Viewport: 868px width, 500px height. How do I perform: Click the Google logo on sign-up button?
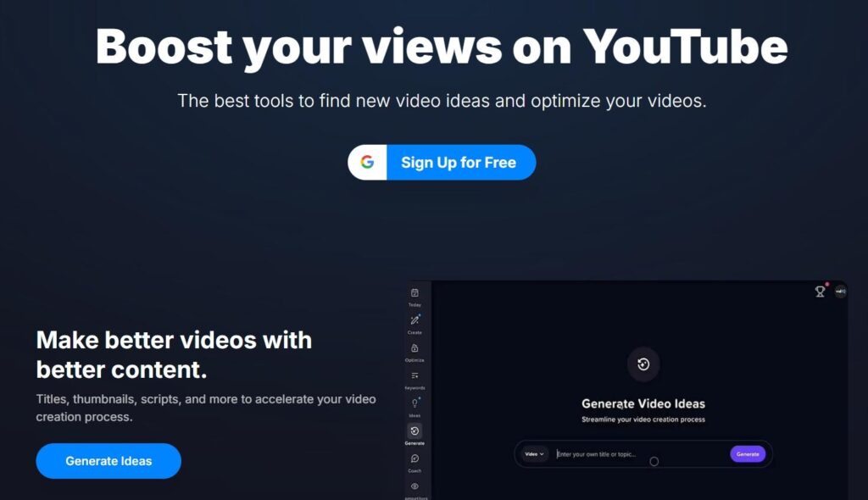(367, 162)
